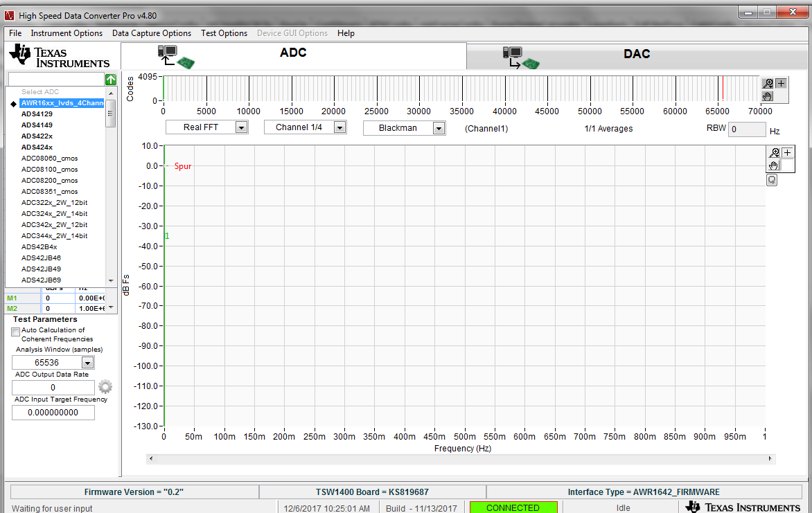Select ADS42B4x from the device list

coord(39,247)
